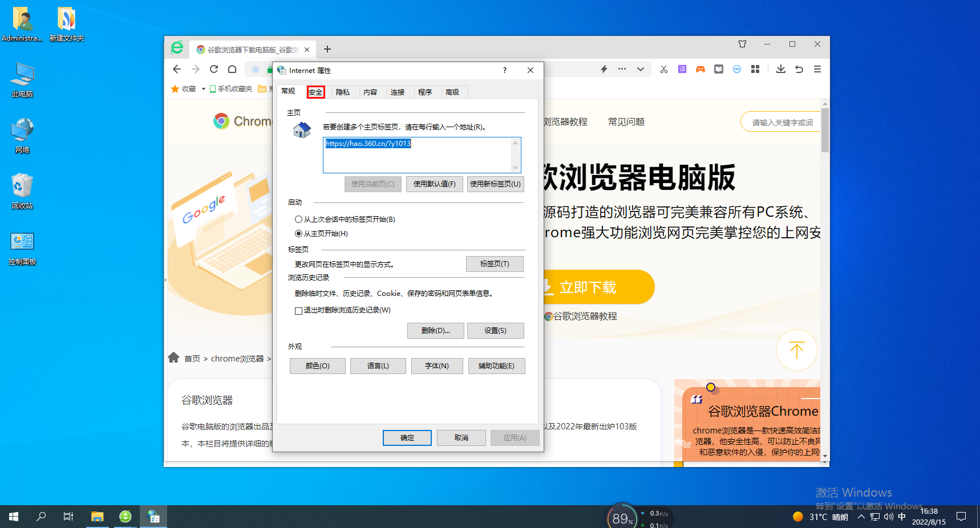Click the dialog help question mark

pos(505,70)
